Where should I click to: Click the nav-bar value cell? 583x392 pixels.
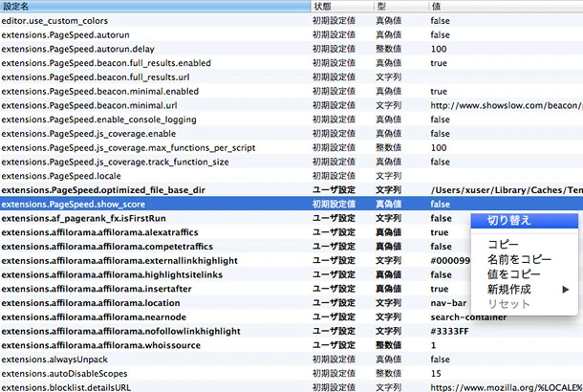pos(448,303)
